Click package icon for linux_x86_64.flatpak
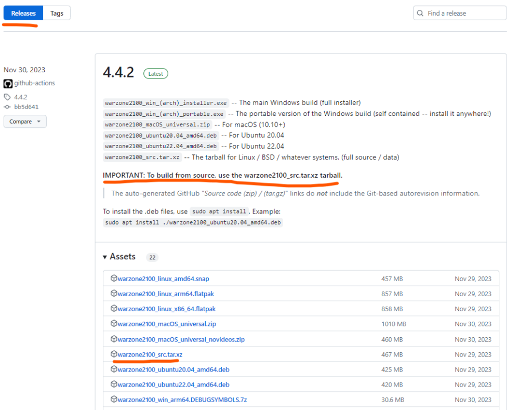 (114, 308)
